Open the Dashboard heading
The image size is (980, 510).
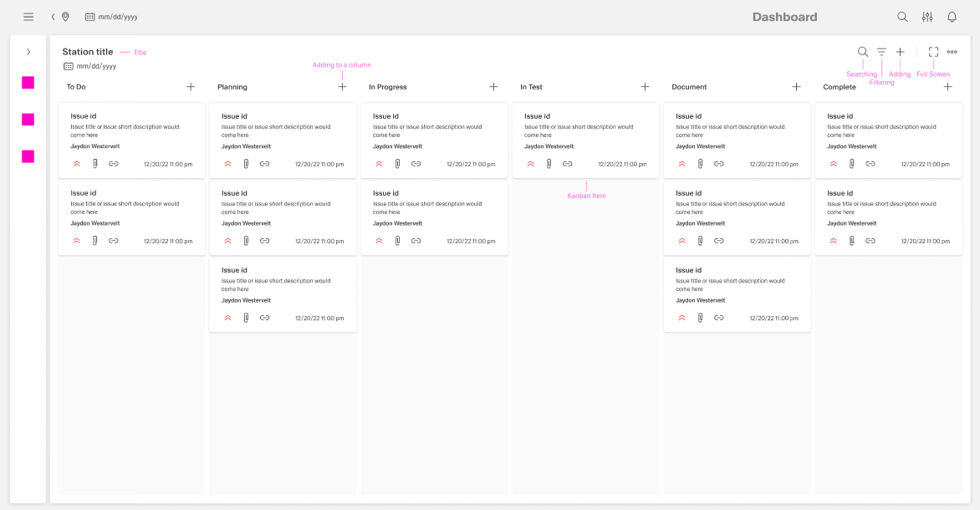[x=784, y=16]
